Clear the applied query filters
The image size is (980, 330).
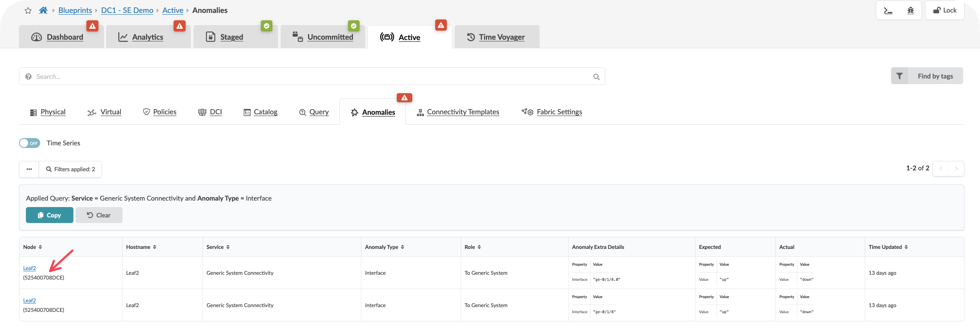pyautogui.click(x=99, y=215)
